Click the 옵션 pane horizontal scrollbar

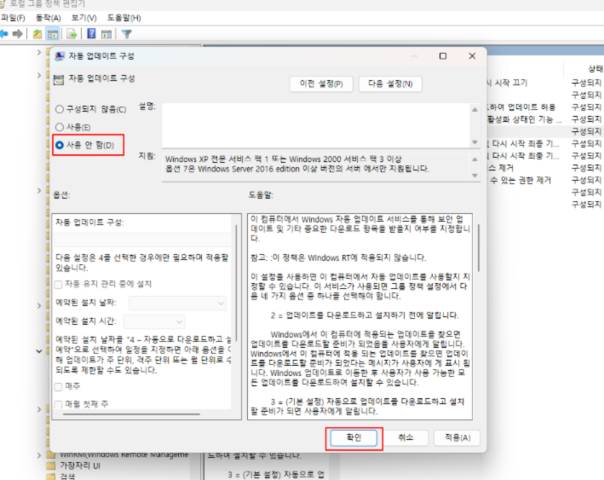click(131, 415)
